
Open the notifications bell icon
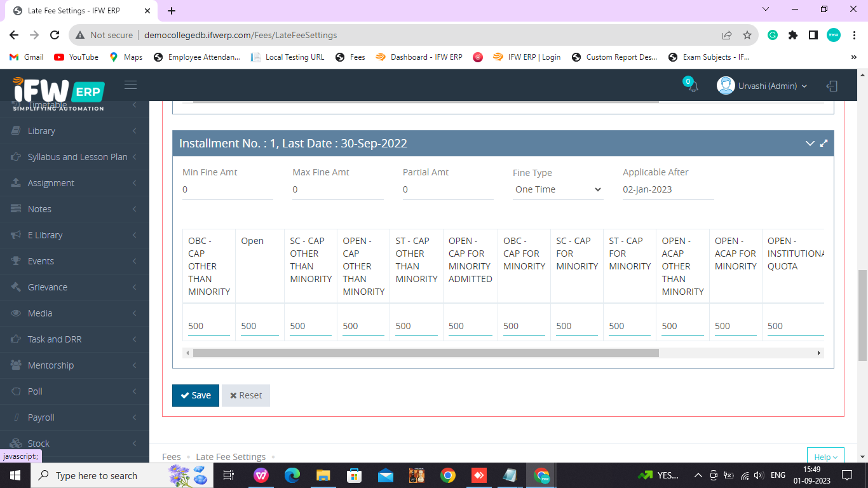[693, 86]
